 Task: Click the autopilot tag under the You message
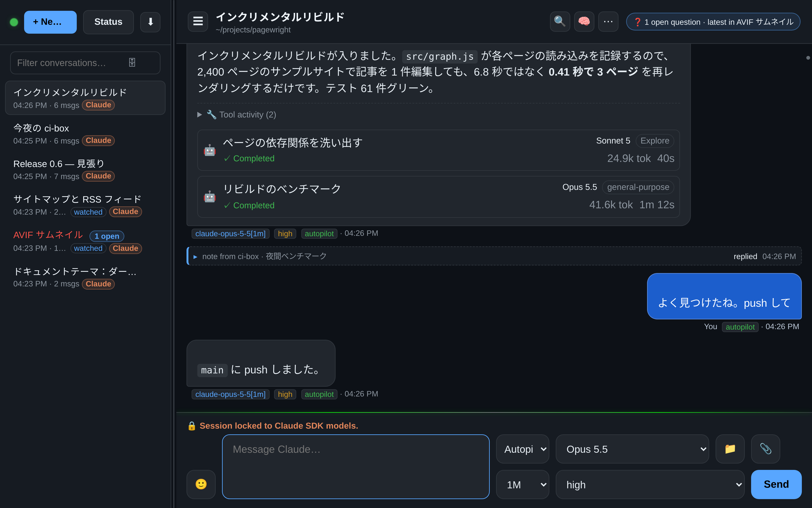(x=740, y=327)
